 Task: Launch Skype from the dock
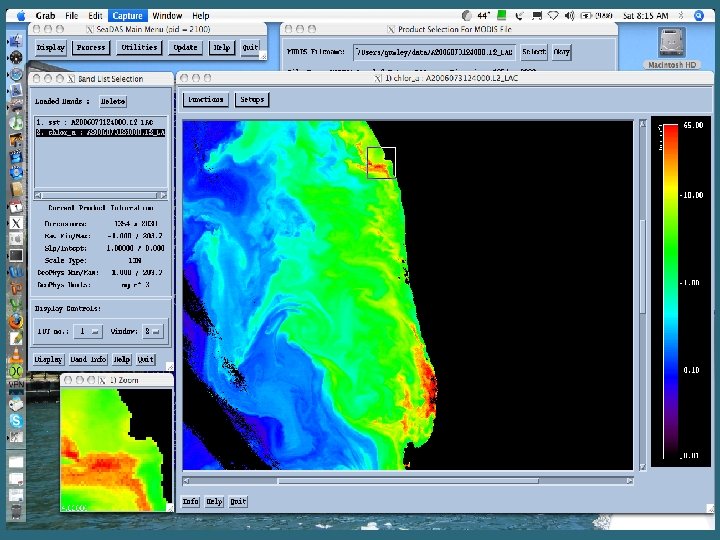[x=16, y=420]
